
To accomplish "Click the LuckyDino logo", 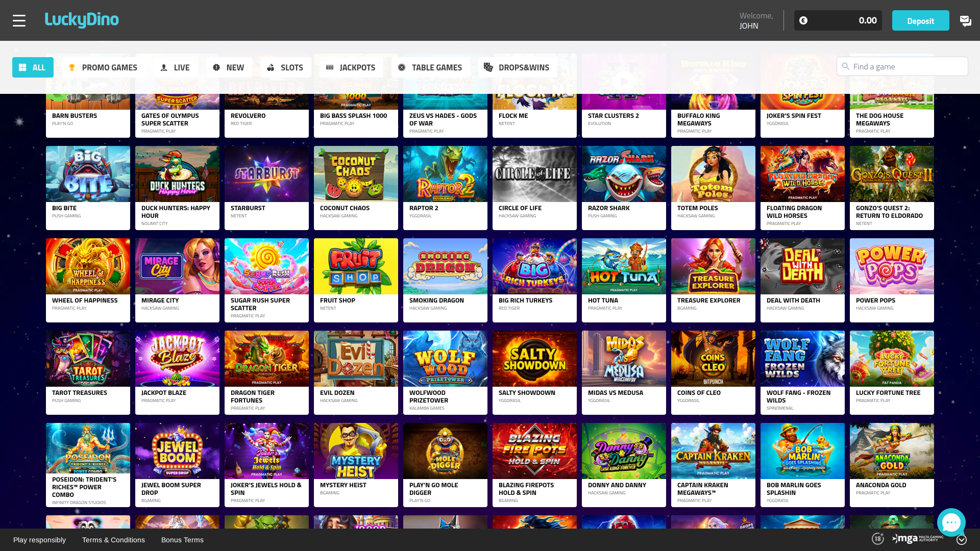I will (82, 20).
